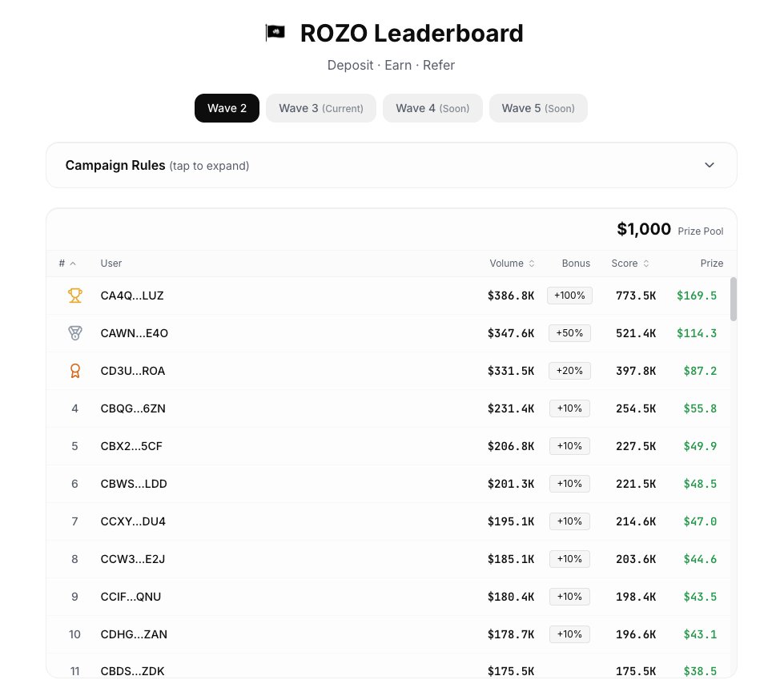Expand the Campaign Rules chevron

(x=709, y=165)
